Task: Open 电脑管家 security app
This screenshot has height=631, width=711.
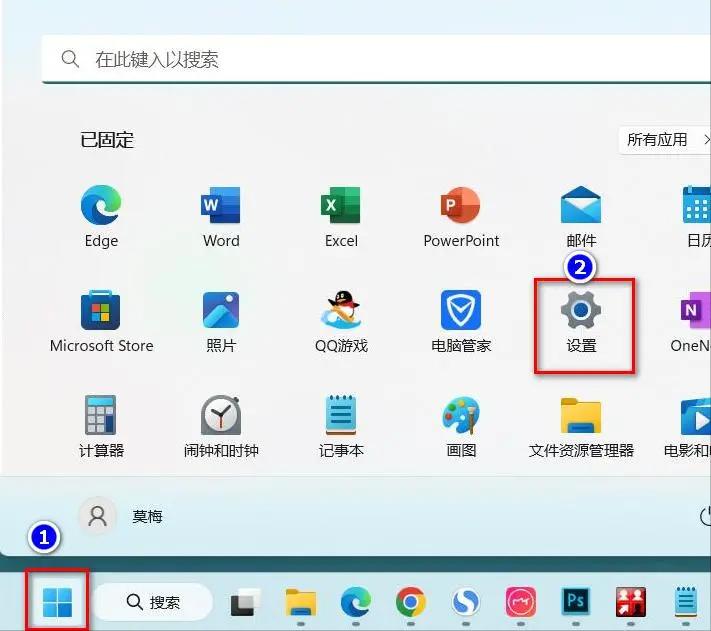Action: pos(461,321)
